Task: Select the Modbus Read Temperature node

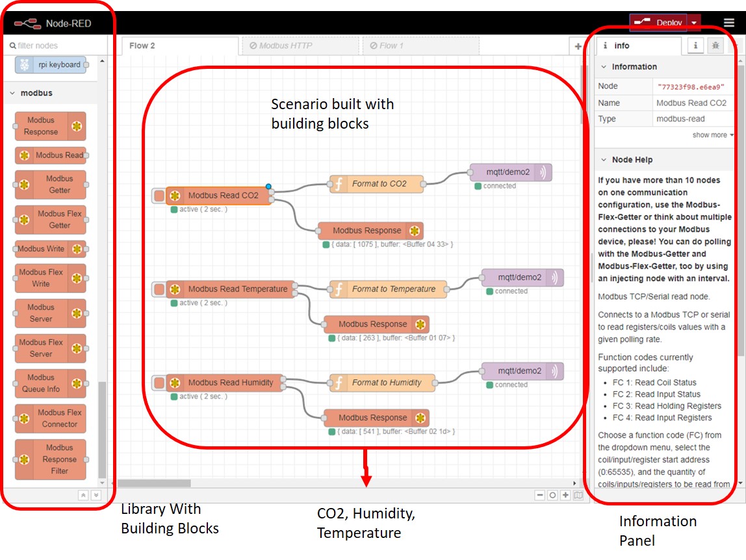Action: pos(231,289)
